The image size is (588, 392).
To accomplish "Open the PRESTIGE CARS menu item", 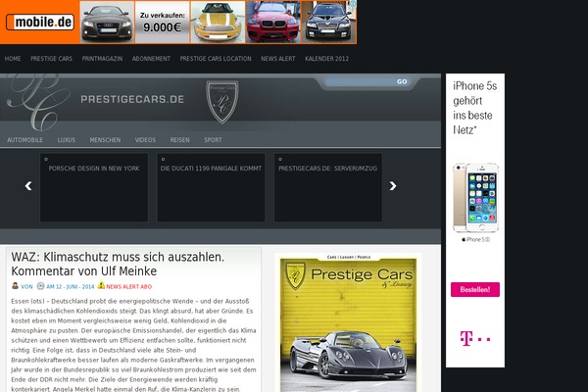I will (51, 59).
